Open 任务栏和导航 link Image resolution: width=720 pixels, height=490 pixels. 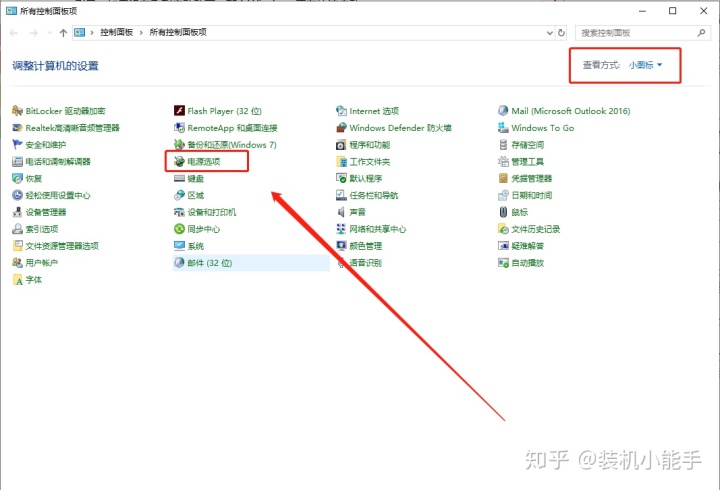374,195
